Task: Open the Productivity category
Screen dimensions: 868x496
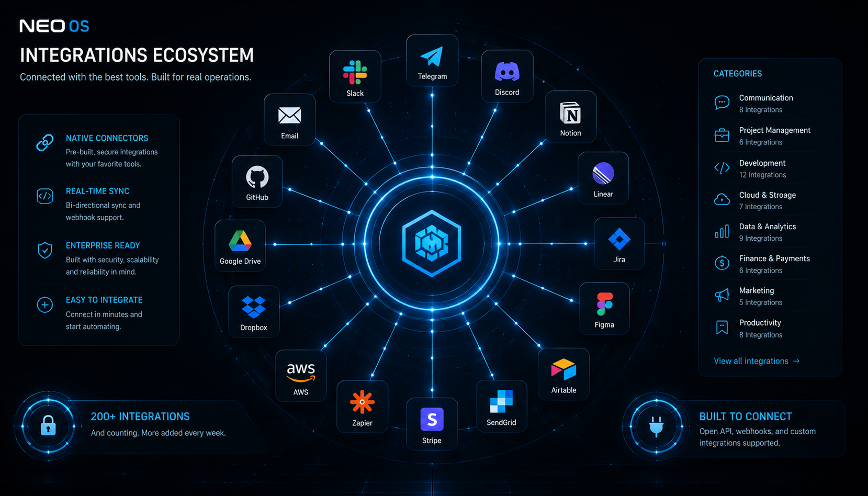Action: click(769, 329)
